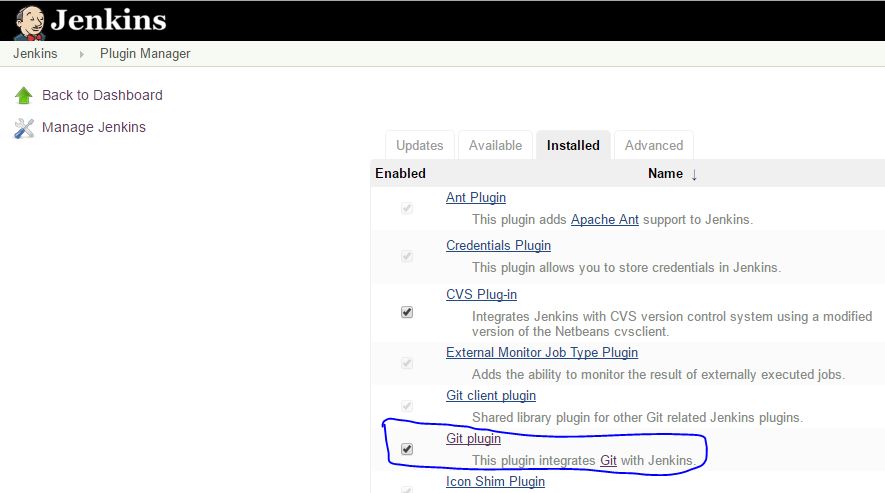Toggle External Monitor Job Type Plugin checkbox
The image size is (885, 493).
407,363
